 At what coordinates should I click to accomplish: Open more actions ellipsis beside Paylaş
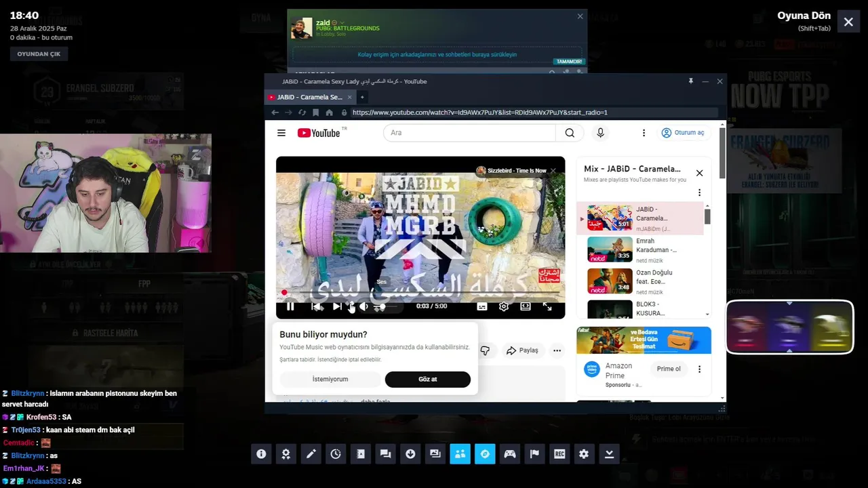pos(557,350)
